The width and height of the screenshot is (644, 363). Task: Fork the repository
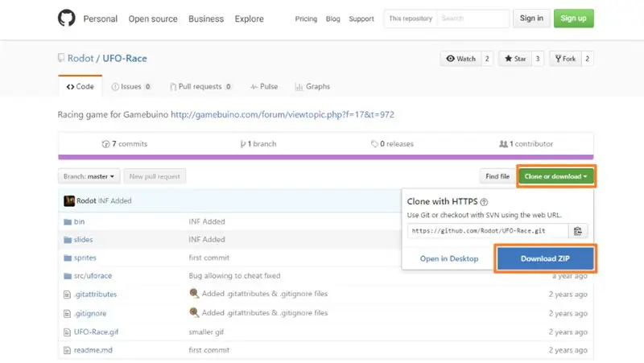coord(566,59)
